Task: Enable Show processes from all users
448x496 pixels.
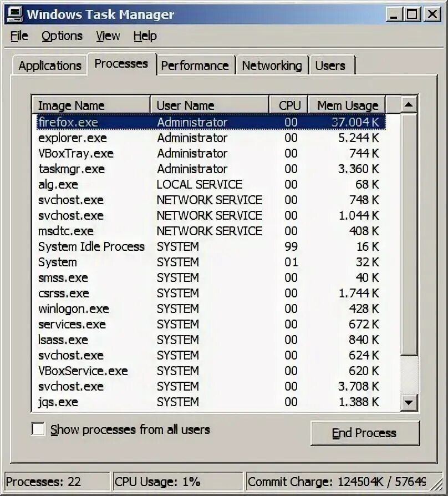Action: (38, 429)
